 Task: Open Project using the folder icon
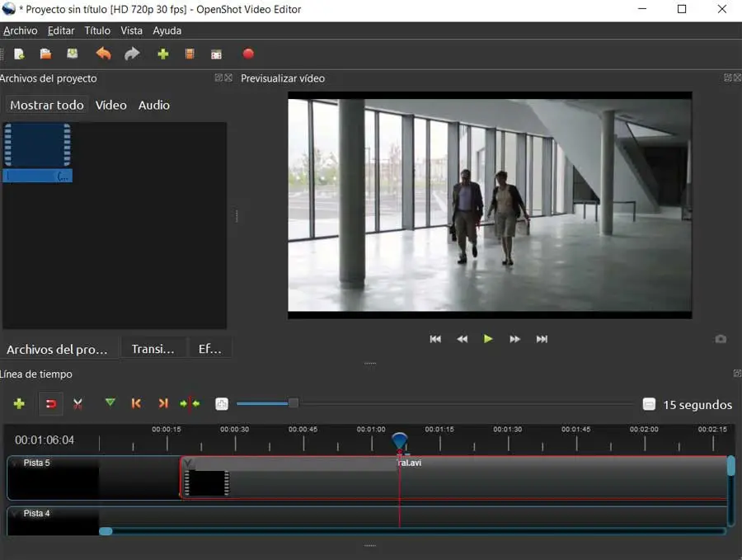46,54
